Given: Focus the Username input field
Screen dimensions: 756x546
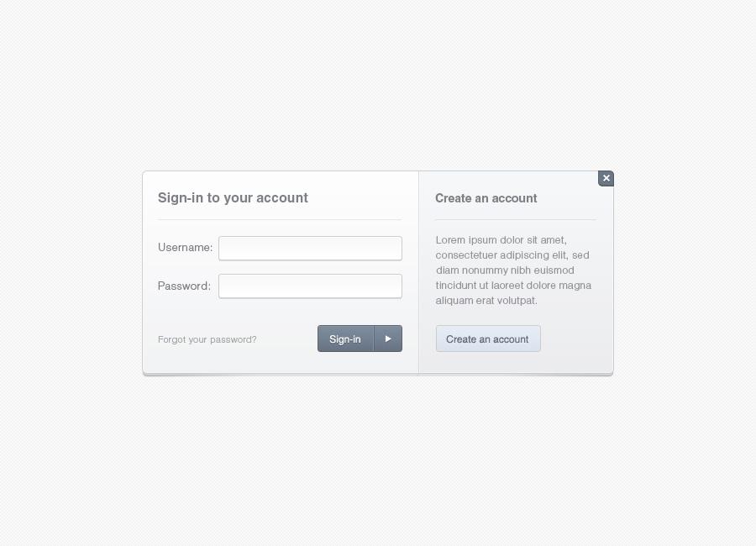Looking at the screenshot, I should click(x=310, y=248).
